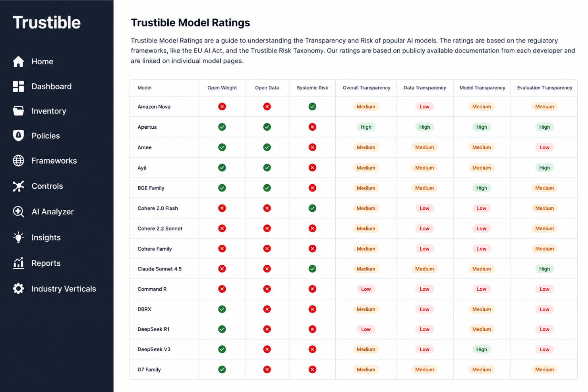Screen dimensions: 588x392
Task: Select the Insights lightbulb icon
Action: pyautogui.click(x=18, y=238)
